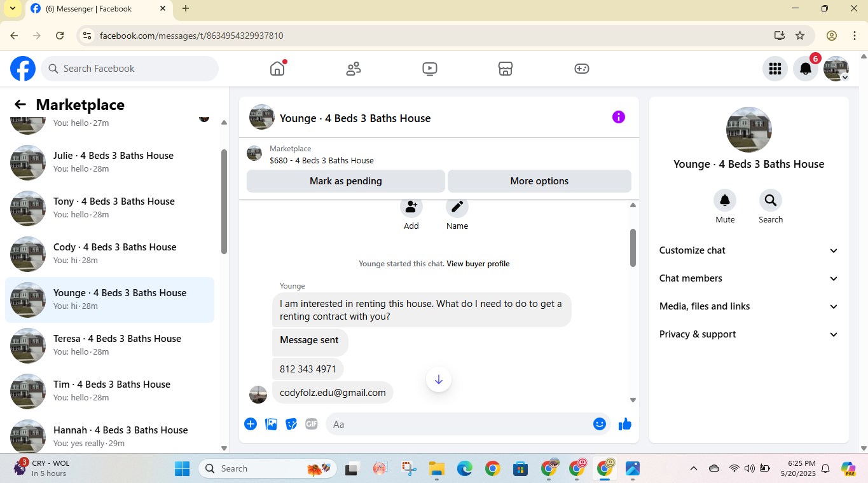The image size is (868, 483).
Task: Open the Gaming controller icon
Action: [x=582, y=69]
